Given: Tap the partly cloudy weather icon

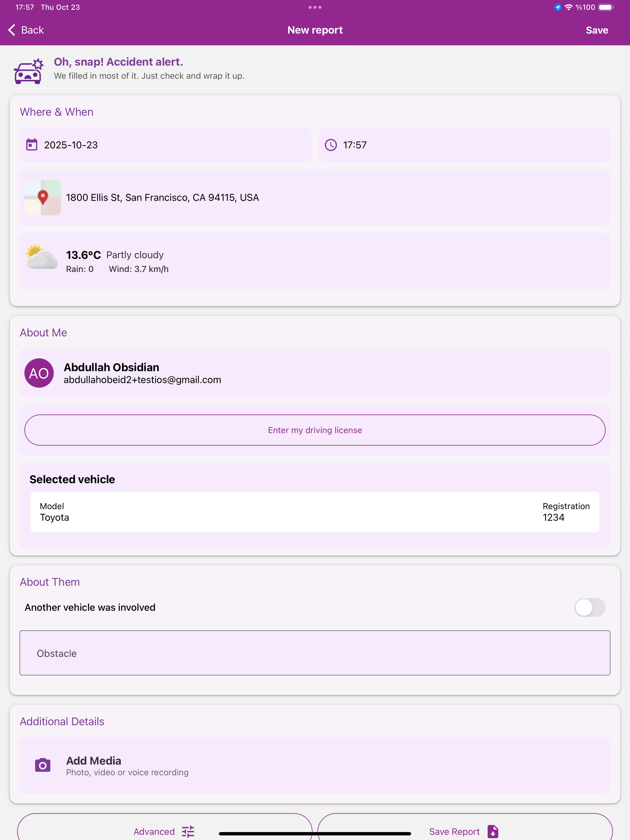Looking at the screenshot, I should click(x=42, y=257).
